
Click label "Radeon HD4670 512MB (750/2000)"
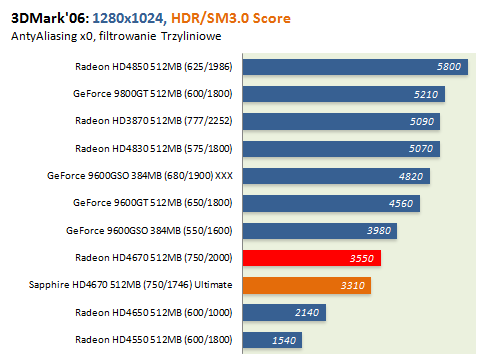[154, 258]
